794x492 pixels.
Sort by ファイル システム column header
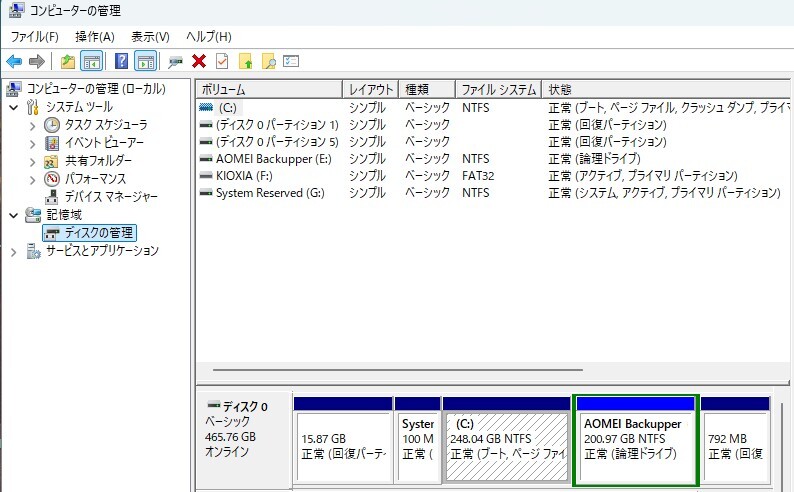click(498, 90)
